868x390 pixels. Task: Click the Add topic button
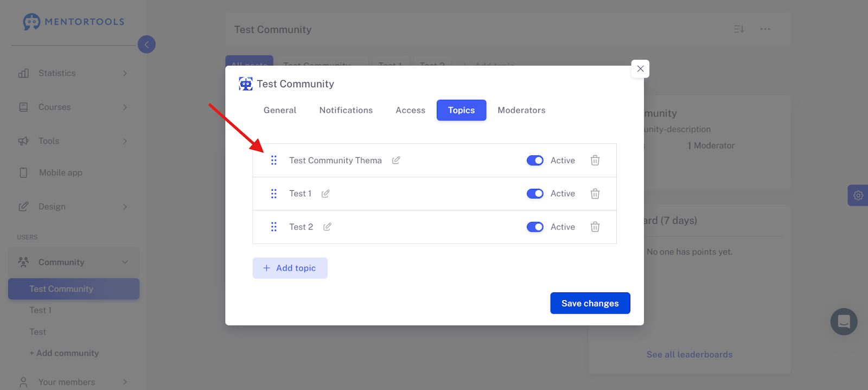point(290,268)
